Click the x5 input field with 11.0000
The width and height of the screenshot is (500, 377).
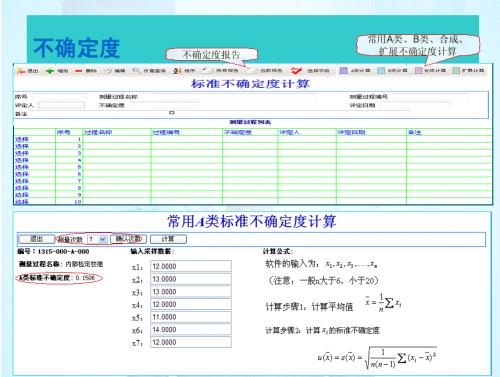pyautogui.click(x=191, y=317)
